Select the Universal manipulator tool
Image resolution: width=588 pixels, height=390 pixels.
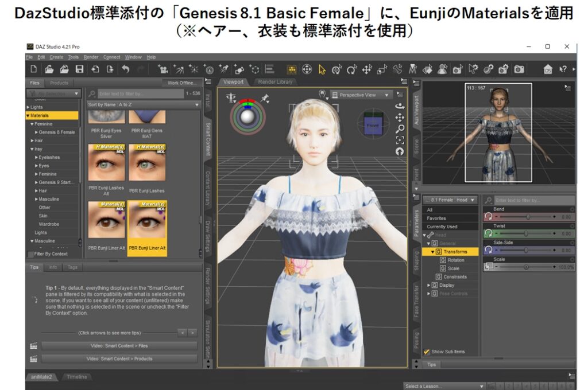[307, 69]
